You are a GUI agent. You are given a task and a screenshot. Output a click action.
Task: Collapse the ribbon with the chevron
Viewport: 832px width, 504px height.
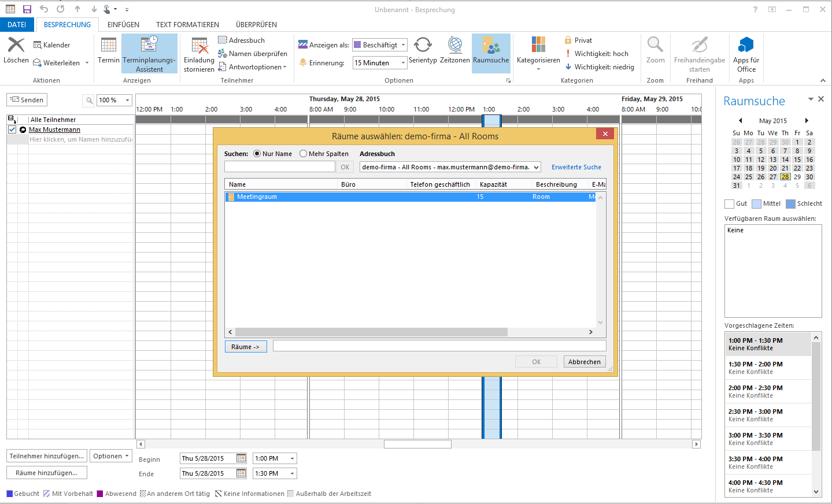click(x=823, y=80)
